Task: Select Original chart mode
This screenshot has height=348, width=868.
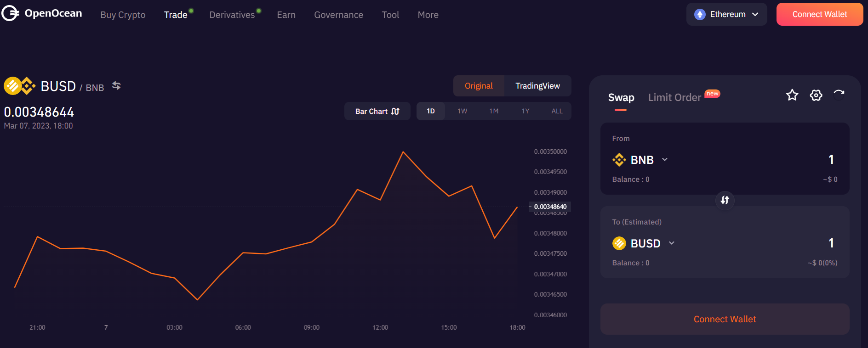Action: pyautogui.click(x=479, y=86)
